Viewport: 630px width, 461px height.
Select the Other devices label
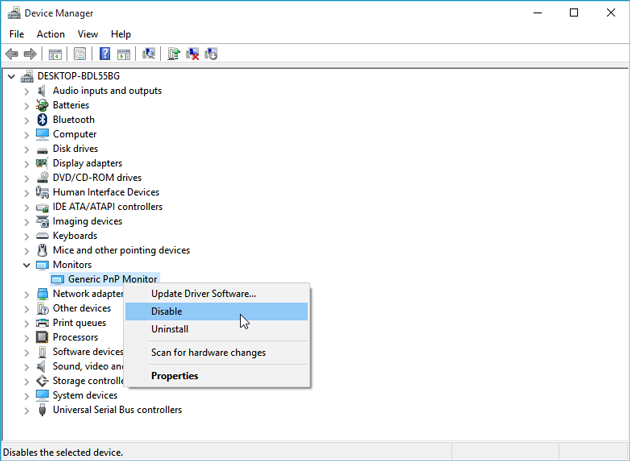tap(82, 308)
